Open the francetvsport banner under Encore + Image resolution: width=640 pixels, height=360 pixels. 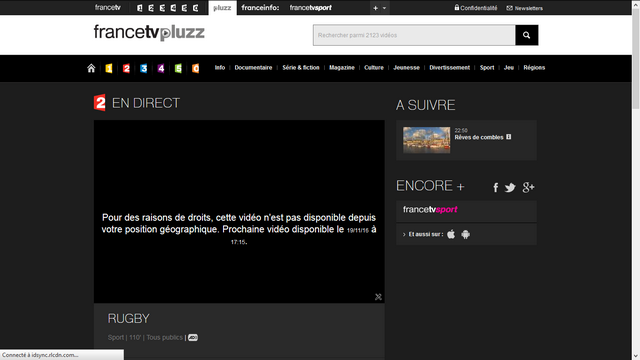[x=466, y=211]
